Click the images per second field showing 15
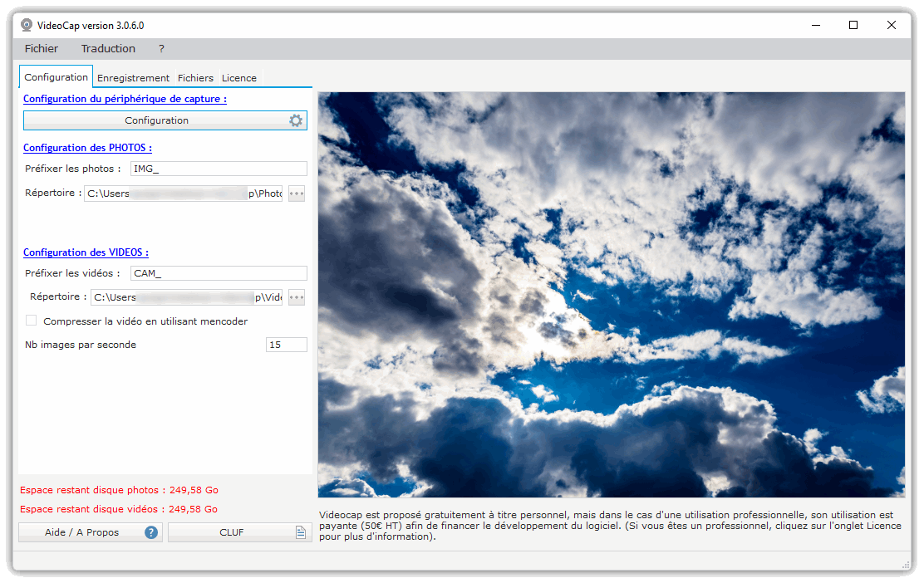 (x=287, y=345)
